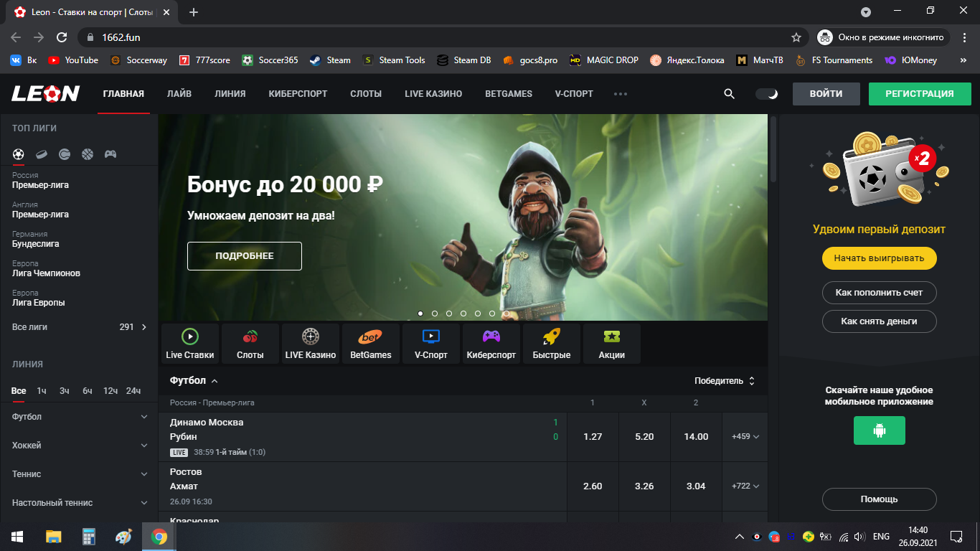The image size is (980, 551).
Task: Bet on draw odds 3.26 for Ростов–Ахмат
Action: (x=644, y=486)
